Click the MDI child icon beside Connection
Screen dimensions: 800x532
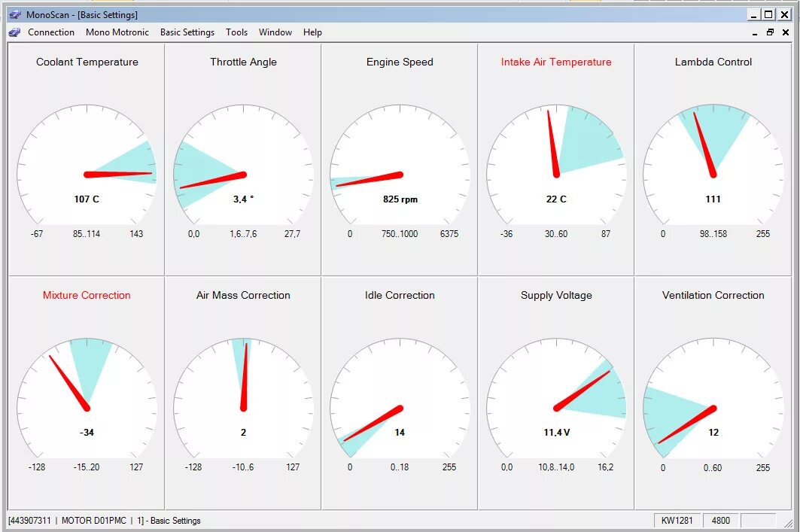[15, 32]
